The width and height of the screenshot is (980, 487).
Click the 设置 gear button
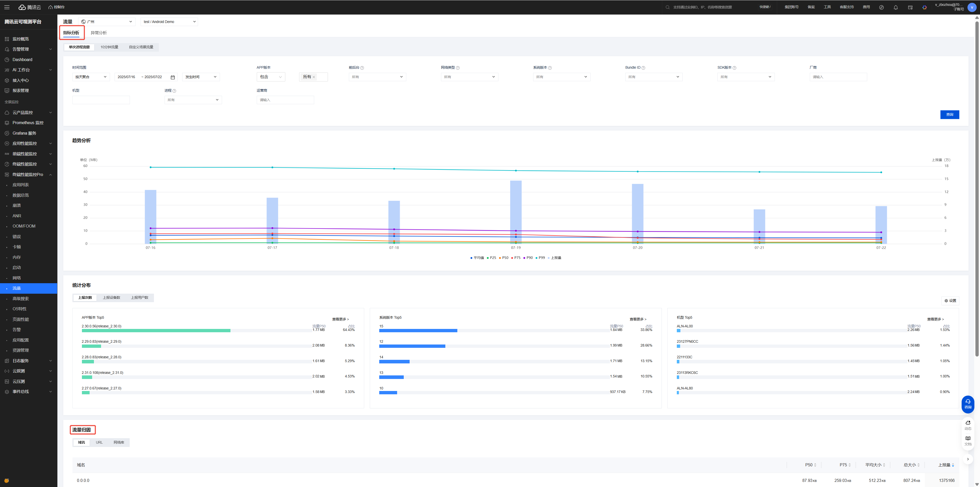[950, 301]
